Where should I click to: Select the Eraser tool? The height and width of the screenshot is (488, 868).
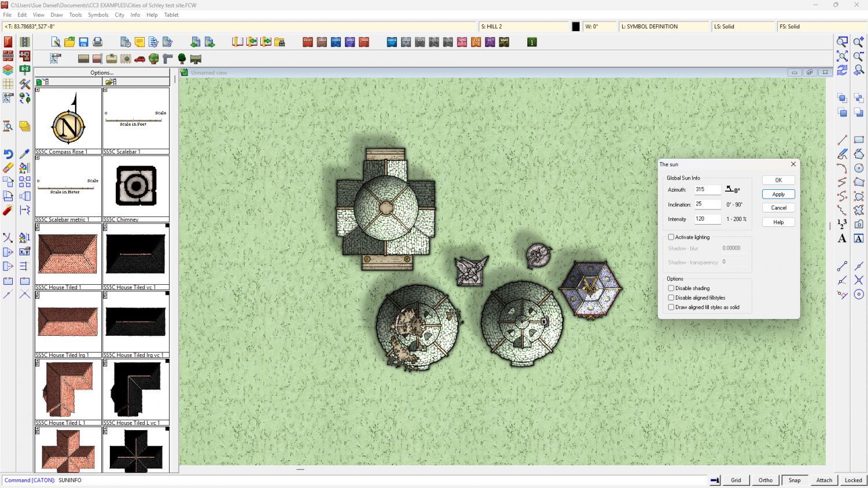(x=8, y=168)
